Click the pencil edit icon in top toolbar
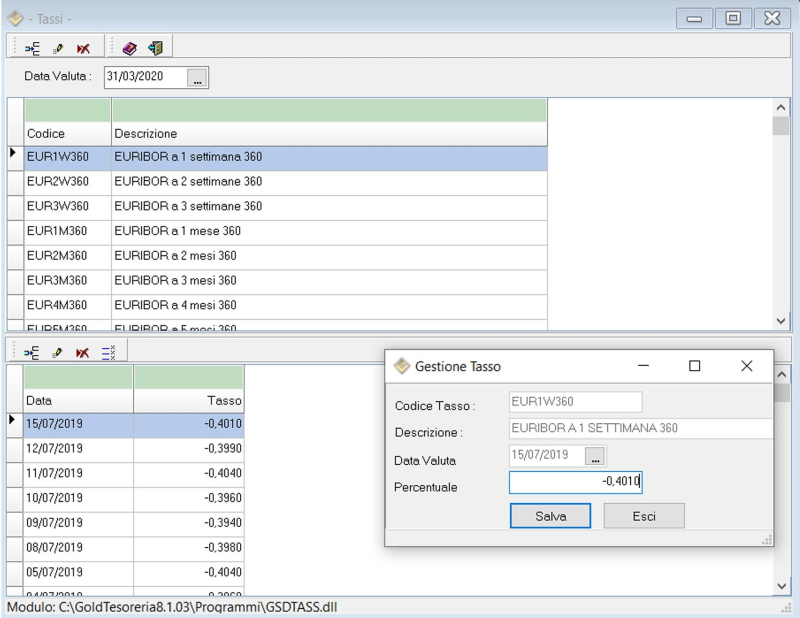This screenshot has width=800, height=618. tap(58, 48)
